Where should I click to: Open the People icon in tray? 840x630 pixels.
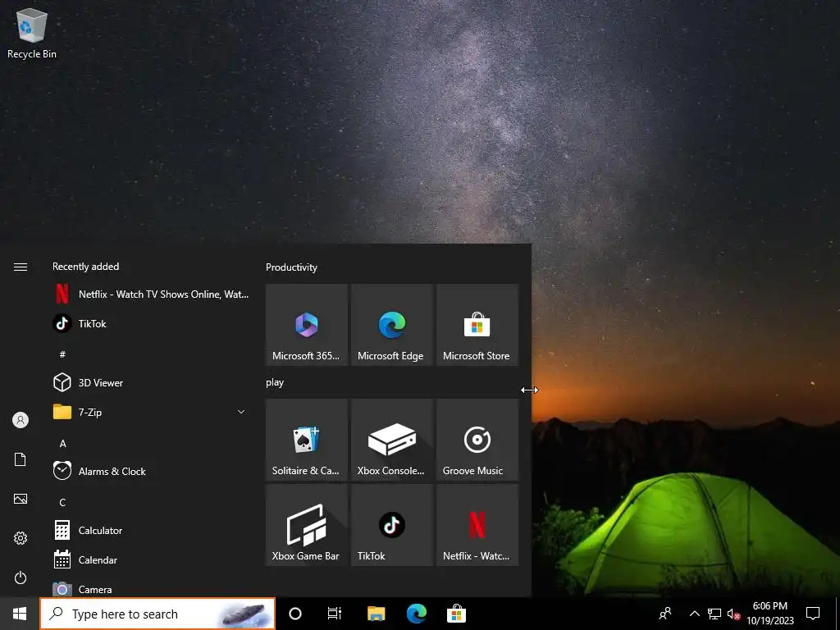pos(665,614)
